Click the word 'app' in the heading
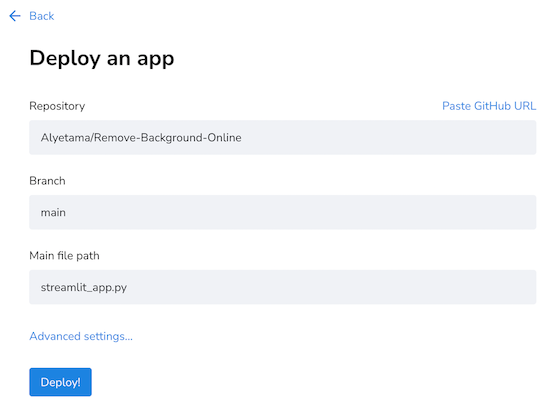The width and height of the screenshot is (554, 408). (x=156, y=60)
